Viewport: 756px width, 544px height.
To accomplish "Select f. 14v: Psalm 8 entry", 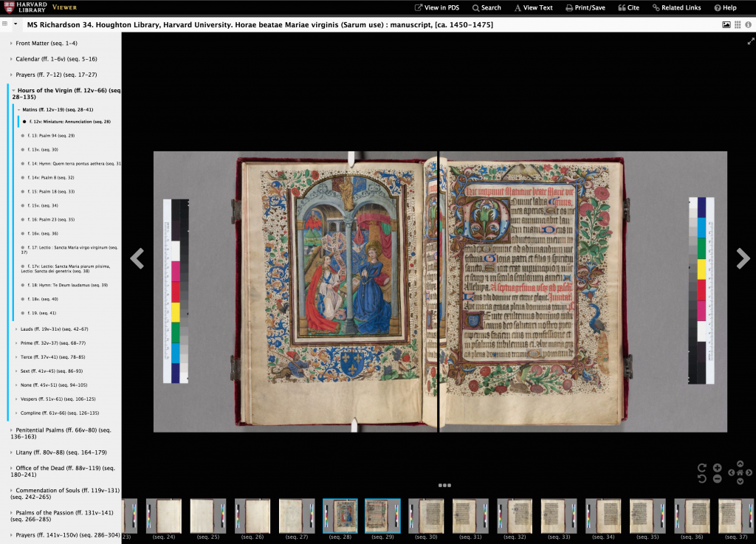I will pos(51,178).
